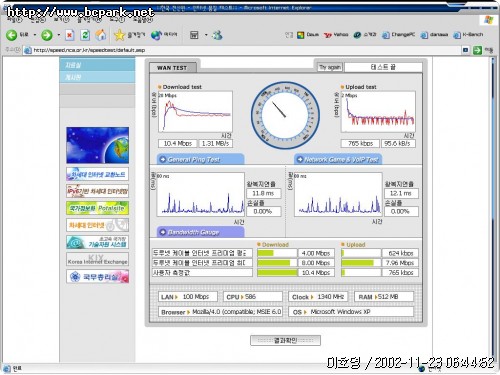Click the Download test graph
This screenshot has height=375, width=500.
(195, 112)
